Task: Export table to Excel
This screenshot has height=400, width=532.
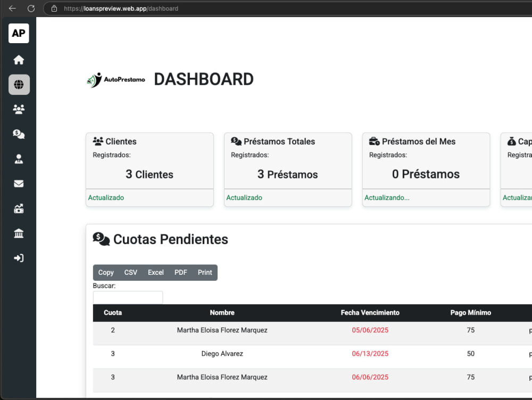Action: tap(156, 272)
